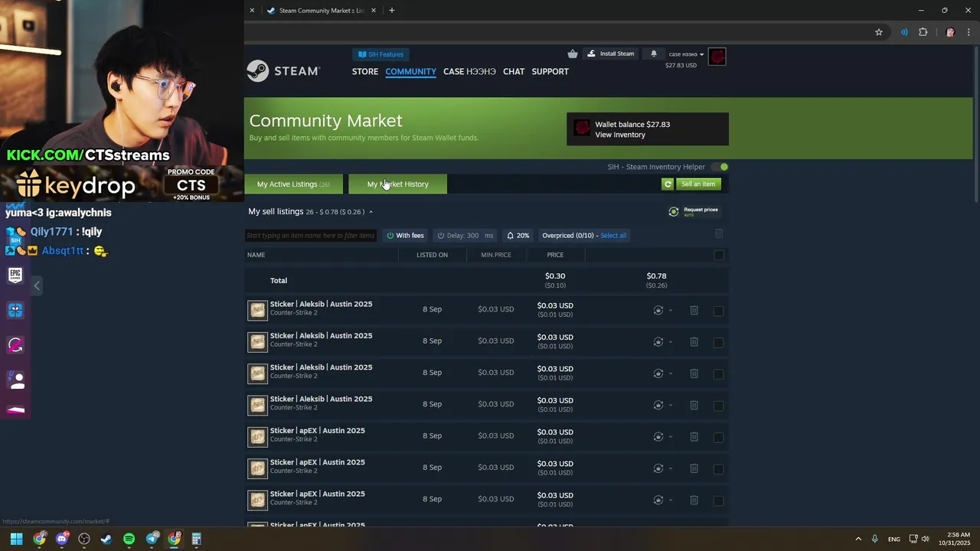Open the STORE menu

click(365, 71)
